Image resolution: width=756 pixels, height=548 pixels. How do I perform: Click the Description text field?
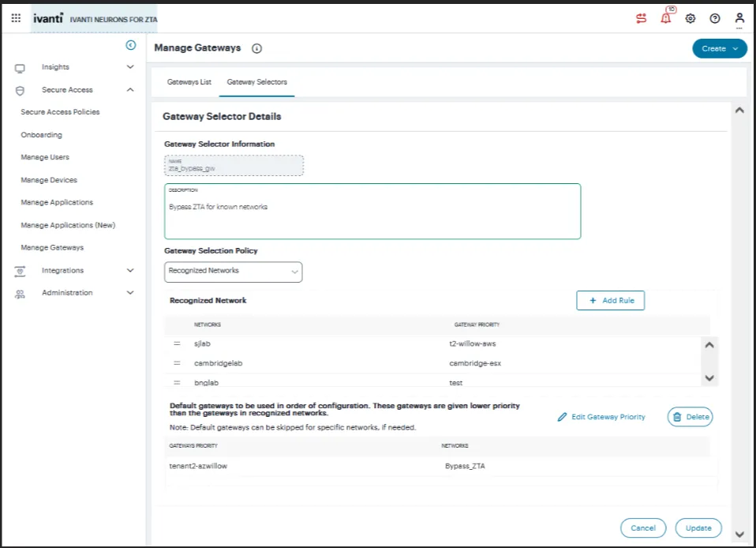[x=372, y=212]
